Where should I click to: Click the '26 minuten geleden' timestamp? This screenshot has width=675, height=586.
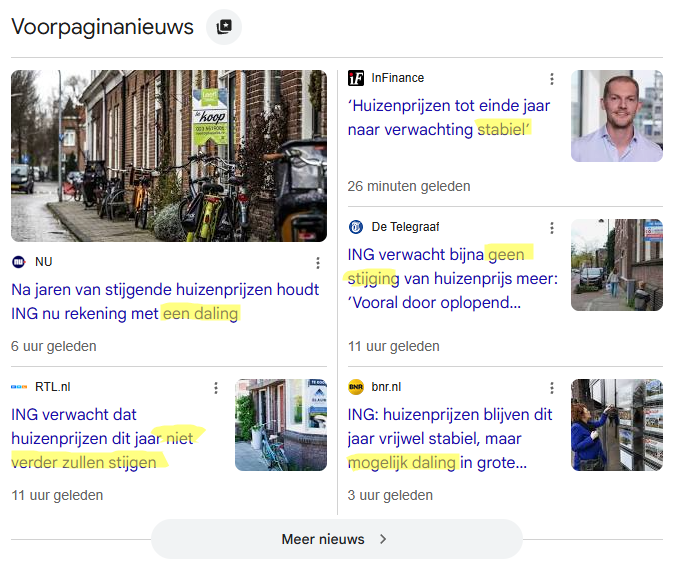[409, 186]
